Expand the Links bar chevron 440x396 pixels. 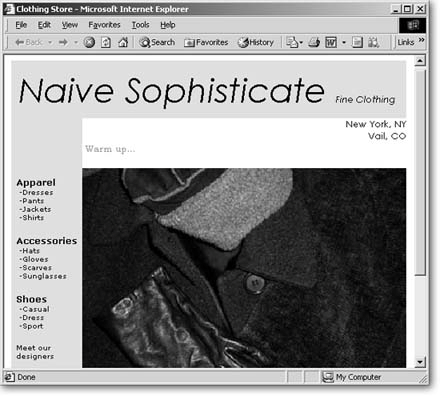[421, 40]
